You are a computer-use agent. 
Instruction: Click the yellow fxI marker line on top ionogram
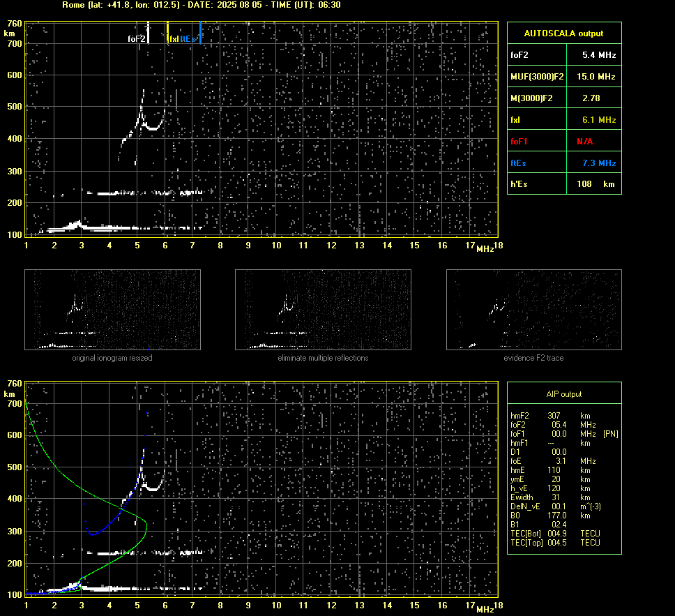[167, 33]
